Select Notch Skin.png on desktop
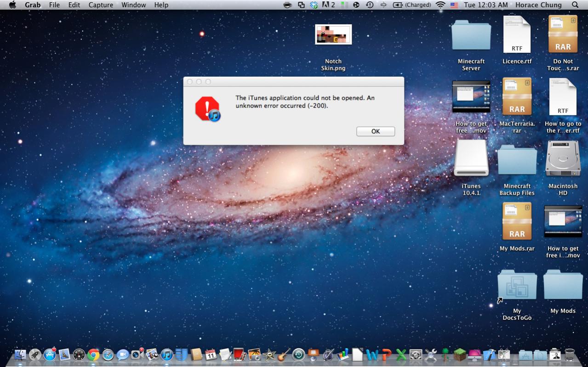The image size is (588, 367). tap(333, 48)
